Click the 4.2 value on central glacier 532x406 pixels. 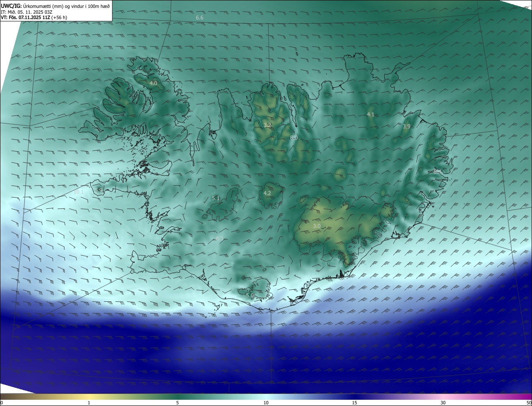267,193
